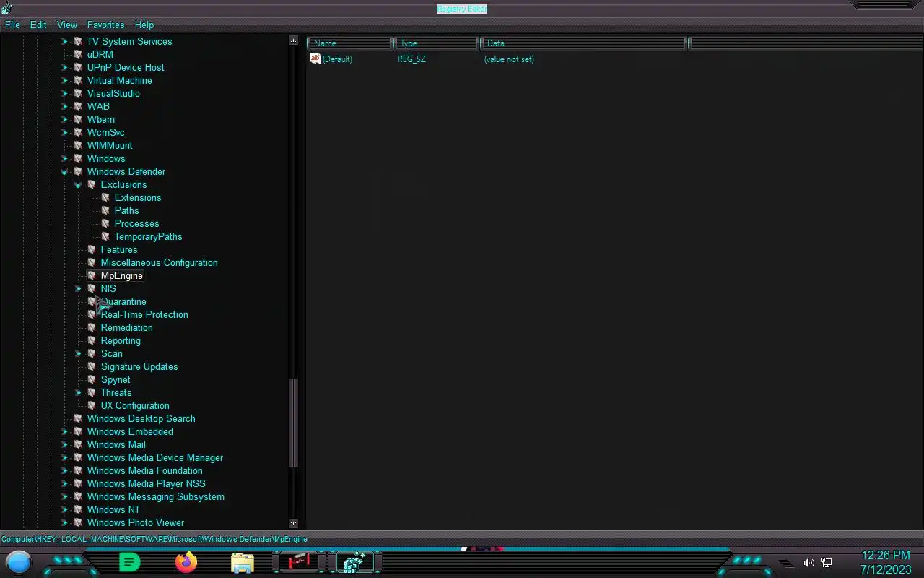Click the Extensions key folder icon

(105, 197)
